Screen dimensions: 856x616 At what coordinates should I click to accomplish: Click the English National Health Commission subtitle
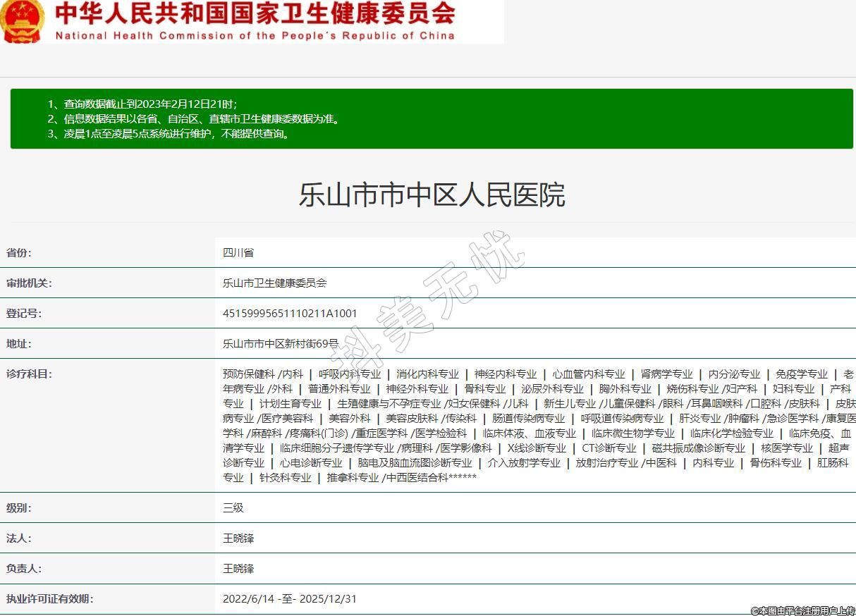pyautogui.click(x=255, y=35)
